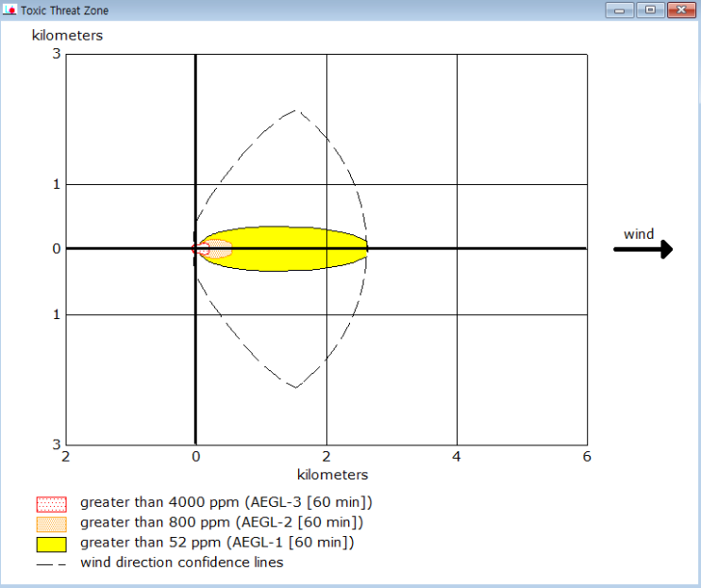Click the x-axis tick label '4'
701x588 pixels.
coord(456,457)
